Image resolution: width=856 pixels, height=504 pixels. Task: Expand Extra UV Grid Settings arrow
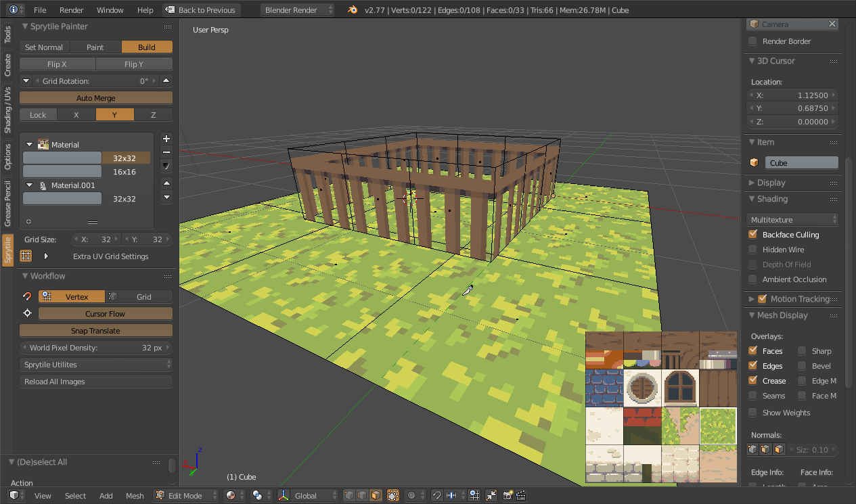(46, 256)
